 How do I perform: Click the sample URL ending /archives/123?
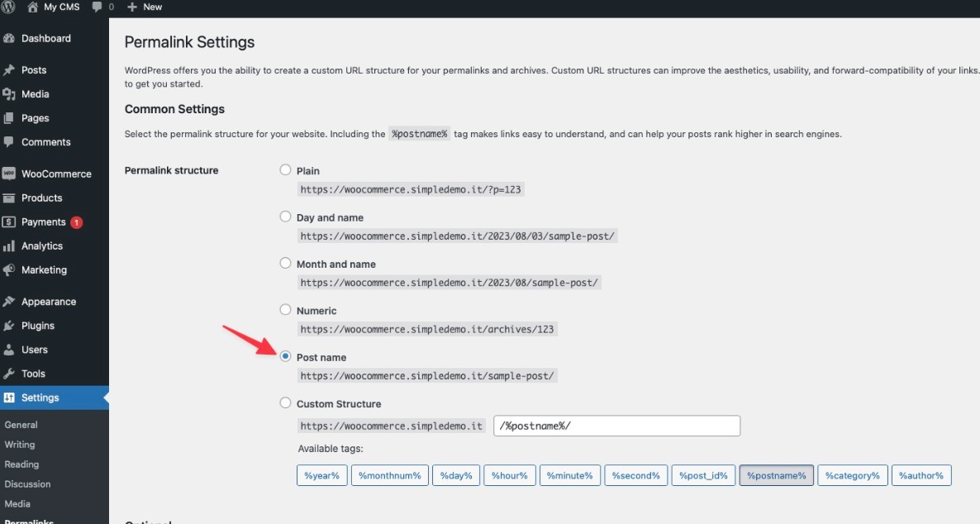point(427,329)
